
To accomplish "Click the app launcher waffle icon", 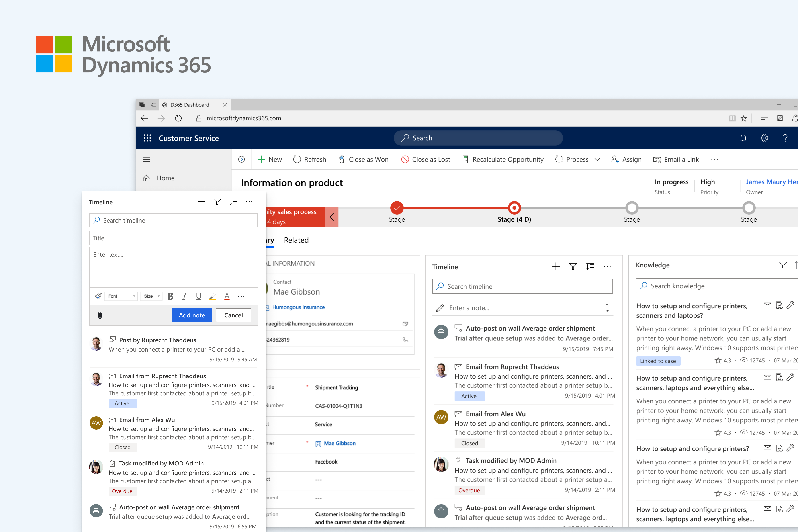I will point(147,138).
